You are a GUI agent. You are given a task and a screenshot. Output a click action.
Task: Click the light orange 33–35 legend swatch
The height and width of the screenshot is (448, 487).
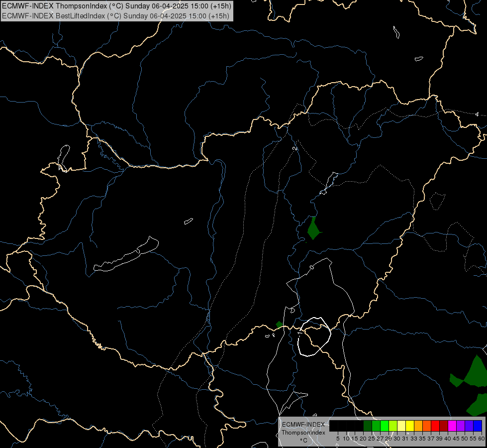click(x=418, y=426)
